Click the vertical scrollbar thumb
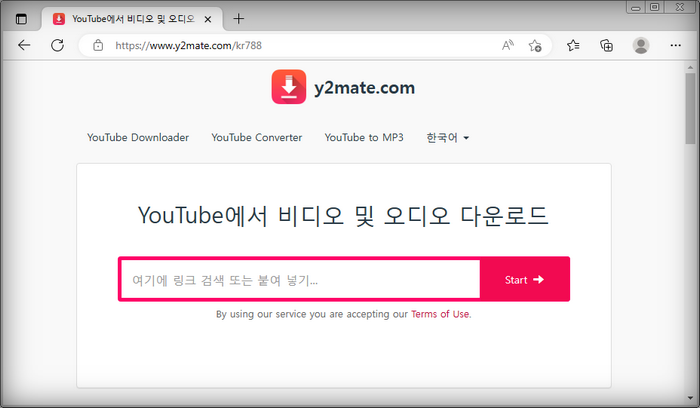The width and height of the screenshot is (700, 408). [x=690, y=108]
